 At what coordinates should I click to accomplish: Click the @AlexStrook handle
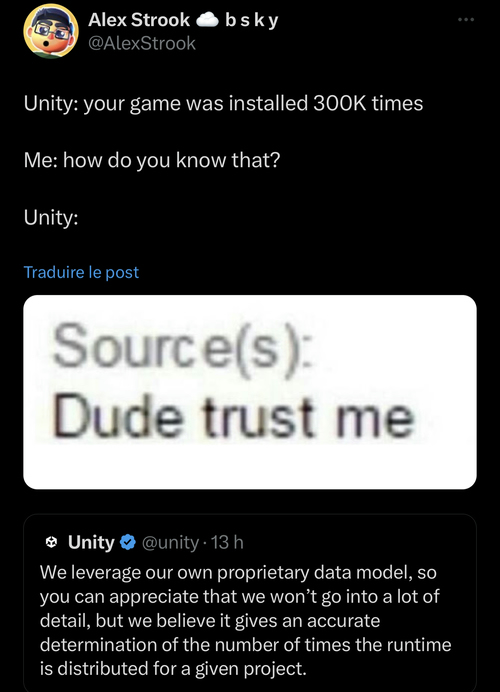142,43
